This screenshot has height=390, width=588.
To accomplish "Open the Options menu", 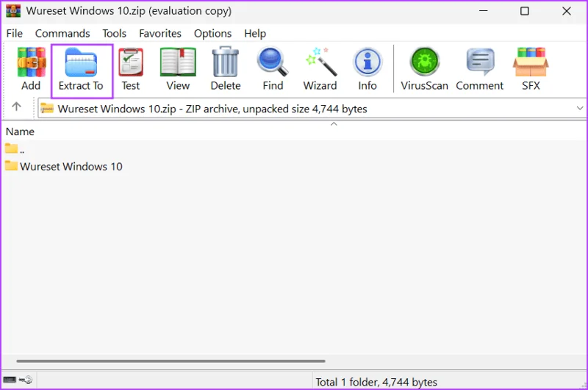I will point(212,34).
